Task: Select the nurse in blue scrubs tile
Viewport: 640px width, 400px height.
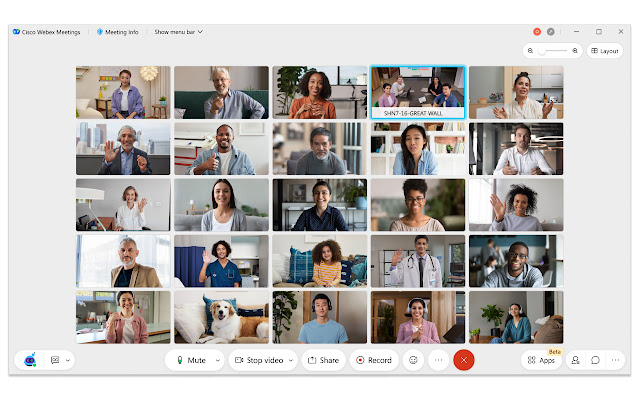Action: [221, 261]
